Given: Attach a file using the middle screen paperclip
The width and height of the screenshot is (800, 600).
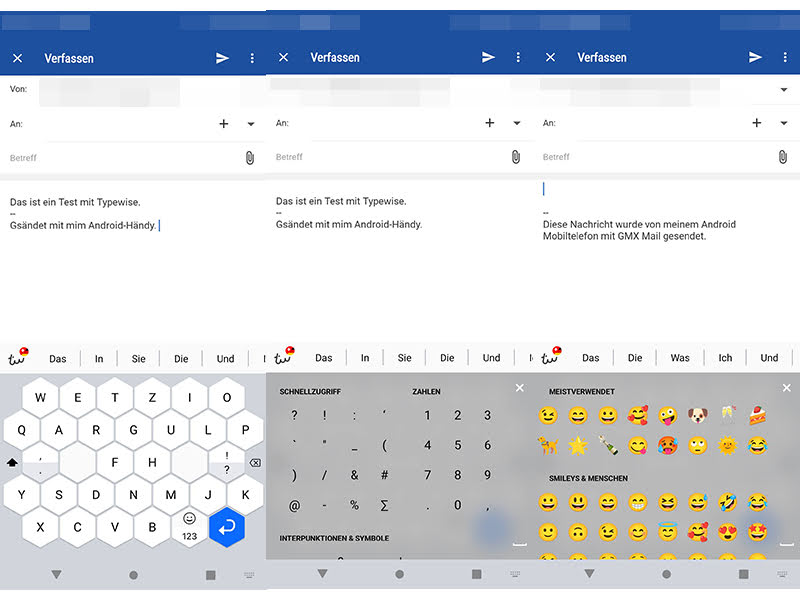Looking at the screenshot, I should click(x=516, y=157).
